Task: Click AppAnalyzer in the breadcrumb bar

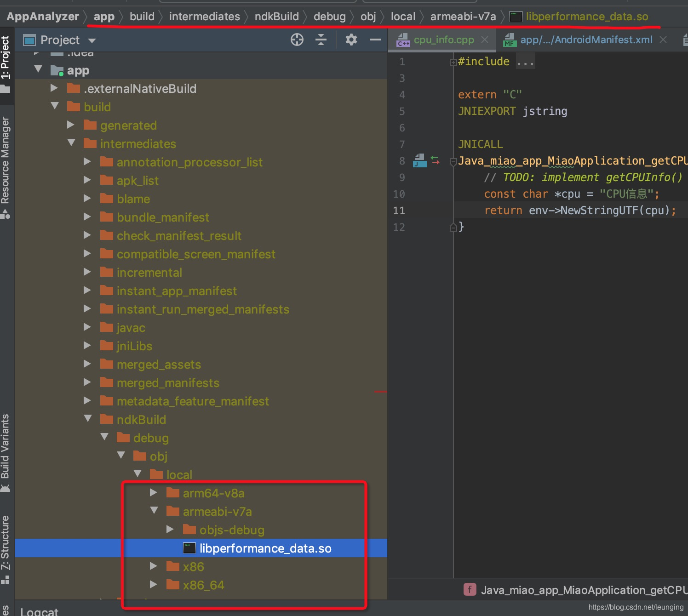Action: (43, 17)
